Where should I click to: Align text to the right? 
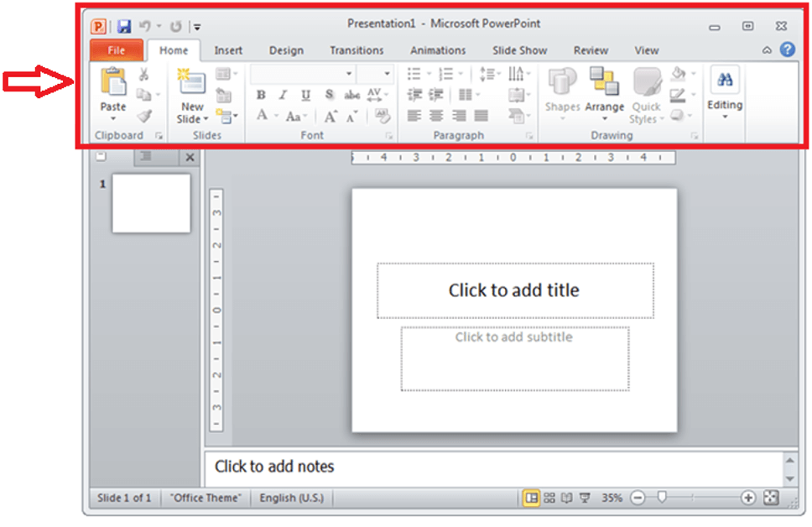(459, 116)
